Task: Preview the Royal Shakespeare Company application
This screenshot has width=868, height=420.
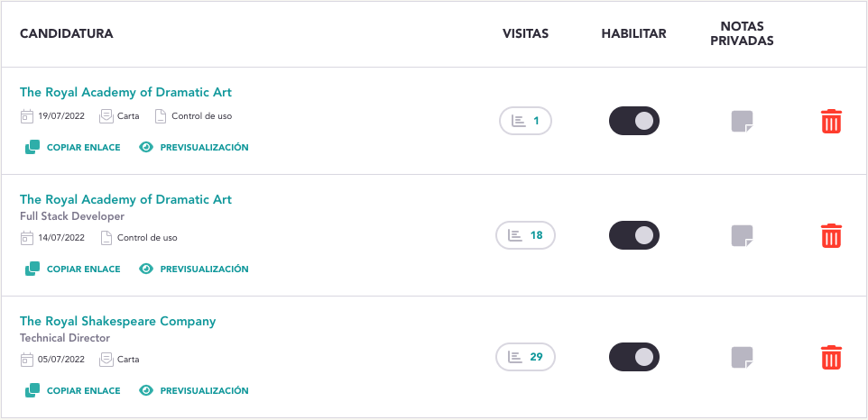Action: click(x=194, y=391)
